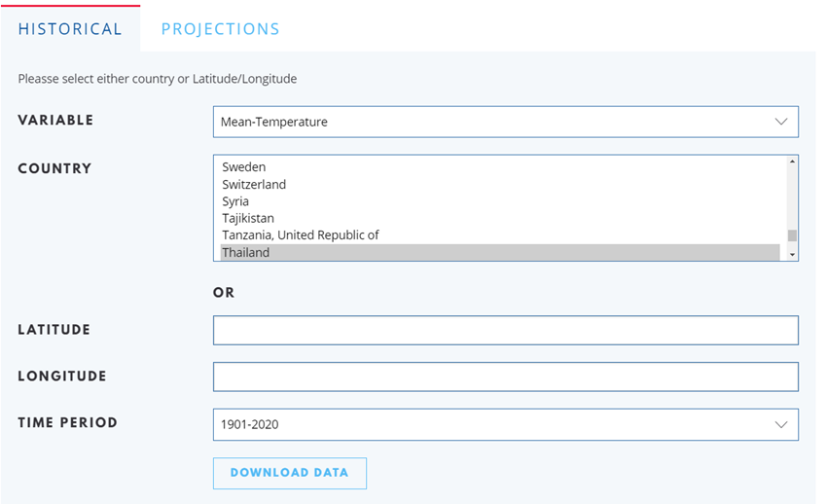This screenshot has height=504, width=827.
Task: Select Tanzania, United Republic of
Action: [300, 234]
